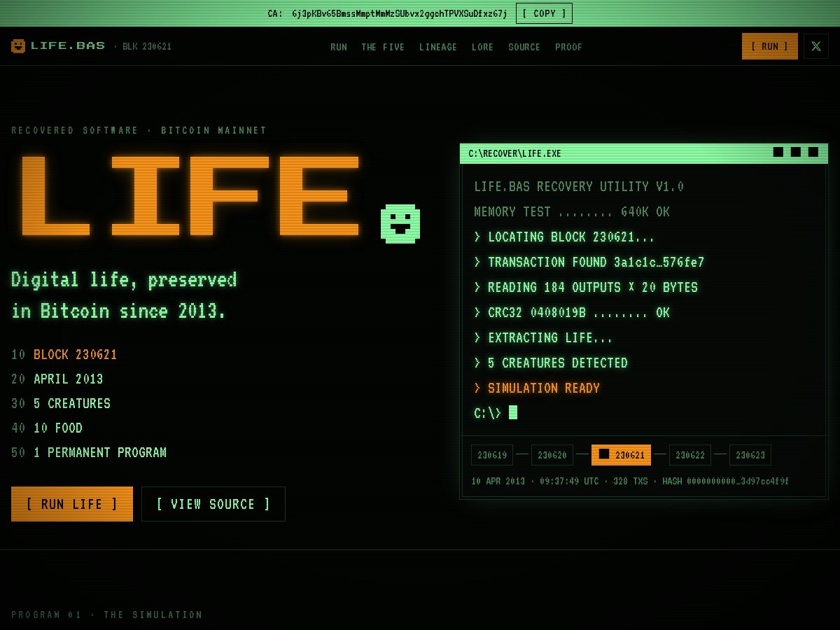The image size is (840, 630).
Task: Select block 230619 in block timeline
Action: 492,455
